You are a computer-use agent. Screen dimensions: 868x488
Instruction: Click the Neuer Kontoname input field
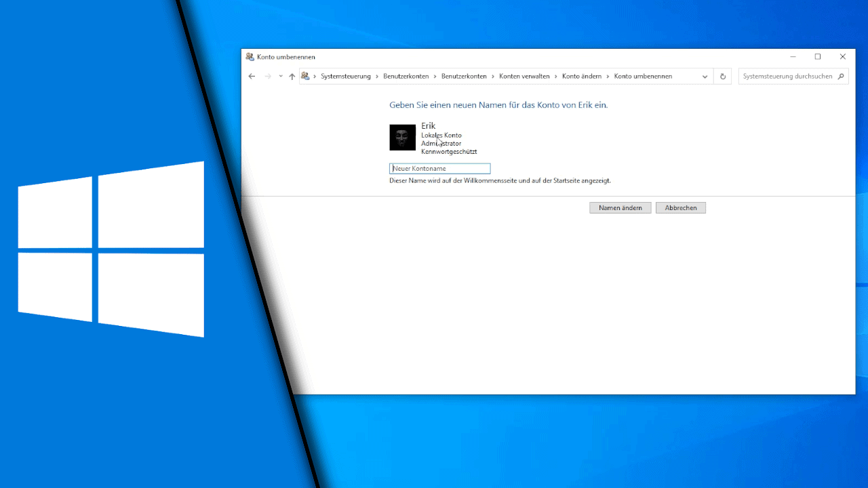[x=439, y=168]
